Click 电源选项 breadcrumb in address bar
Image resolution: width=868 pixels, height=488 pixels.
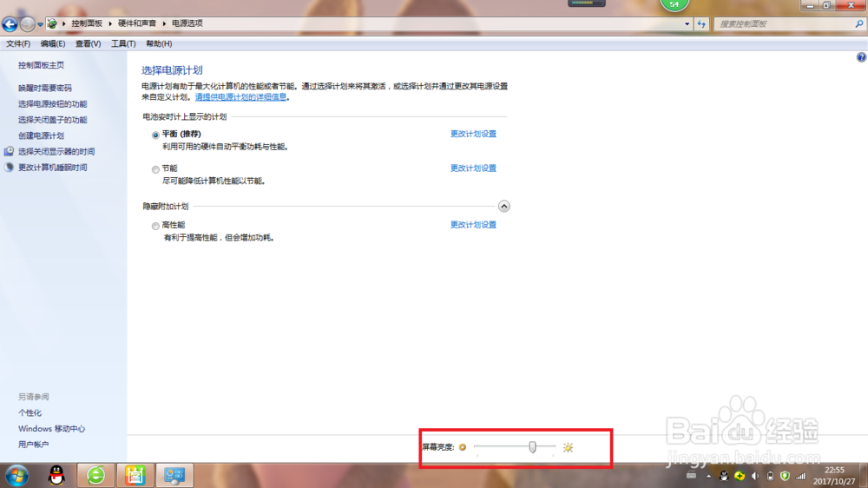[x=187, y=23]
